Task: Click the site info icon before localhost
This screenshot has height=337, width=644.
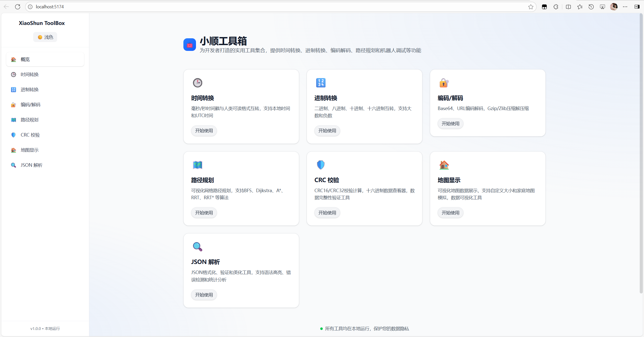Action: point(30,7)
